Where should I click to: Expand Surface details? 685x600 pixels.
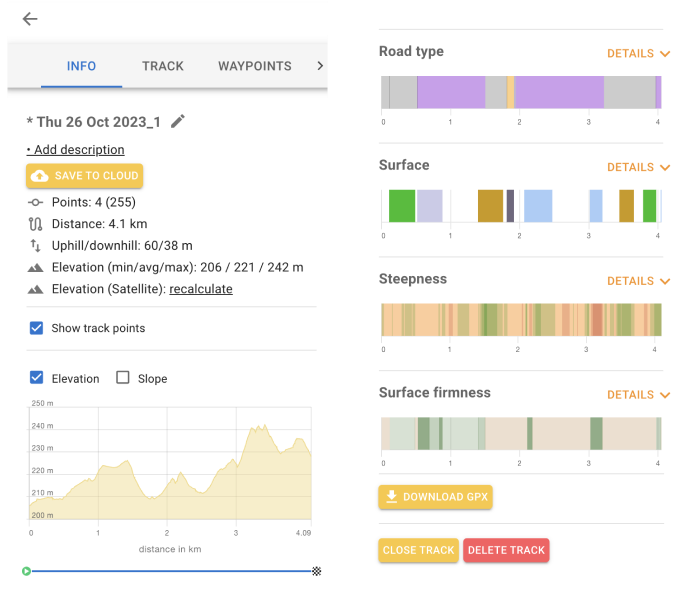tap(637, 168)
